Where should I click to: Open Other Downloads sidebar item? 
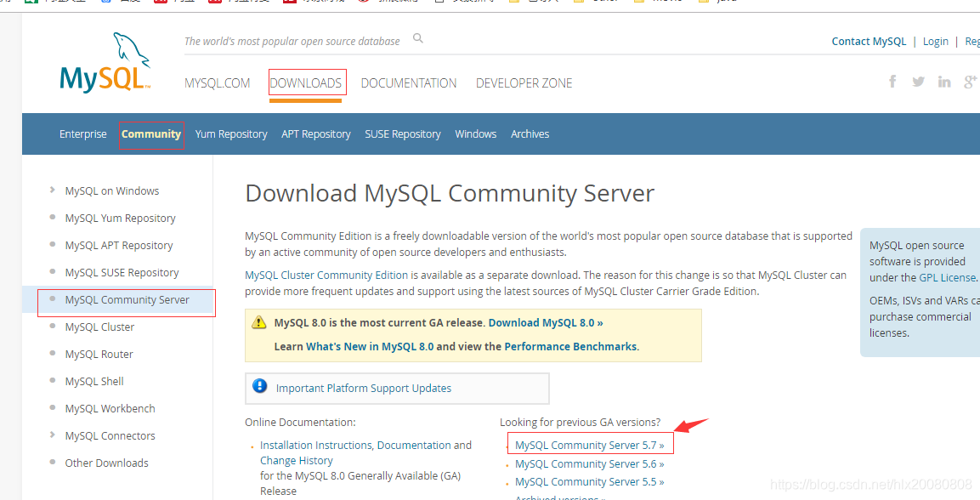(107, 463)
